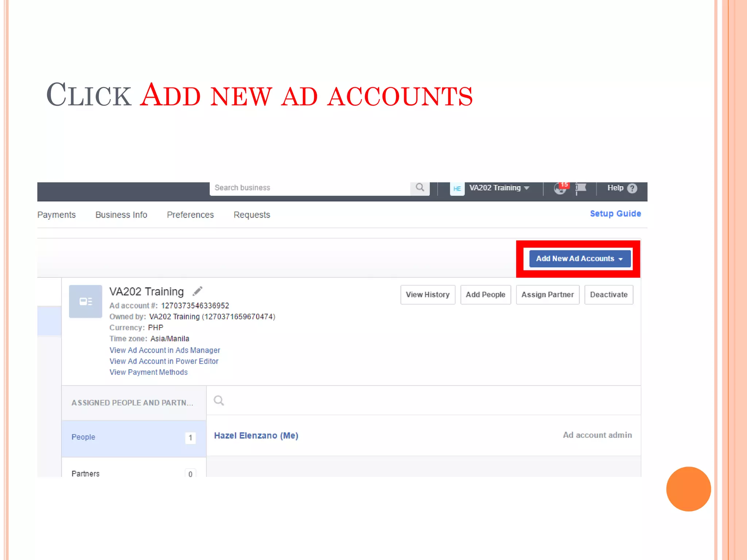The image size is (747, 560).
Task: Switch to the Business Info tab
Action: [x=121, y=215]
